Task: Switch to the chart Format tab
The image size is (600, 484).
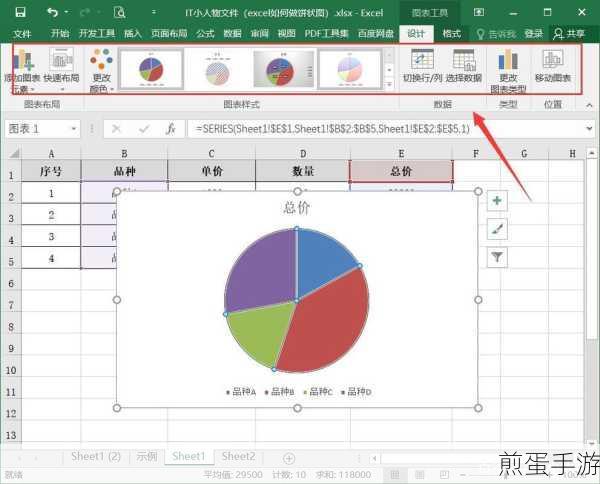Action: pyautogui.click(x=452, y=34)
